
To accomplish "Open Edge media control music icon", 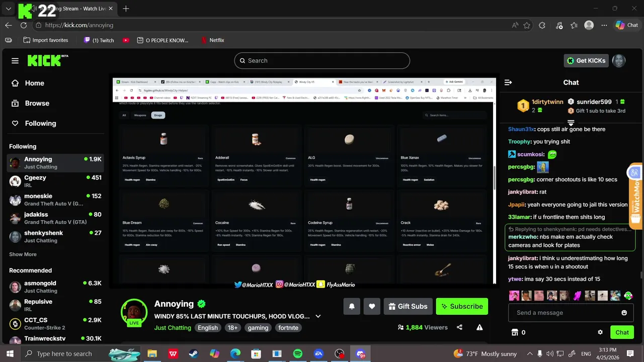I will click(x=559, y=25).
